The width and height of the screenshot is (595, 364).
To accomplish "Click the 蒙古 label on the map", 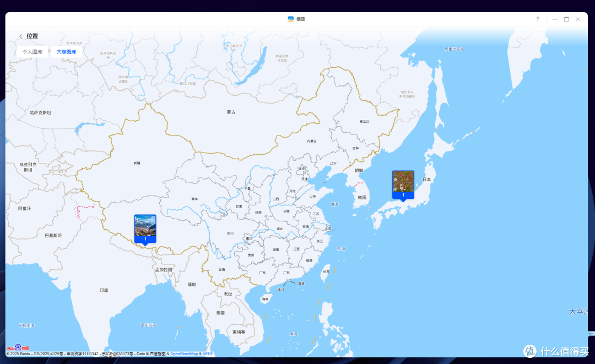I will click(x=231, y=112).
